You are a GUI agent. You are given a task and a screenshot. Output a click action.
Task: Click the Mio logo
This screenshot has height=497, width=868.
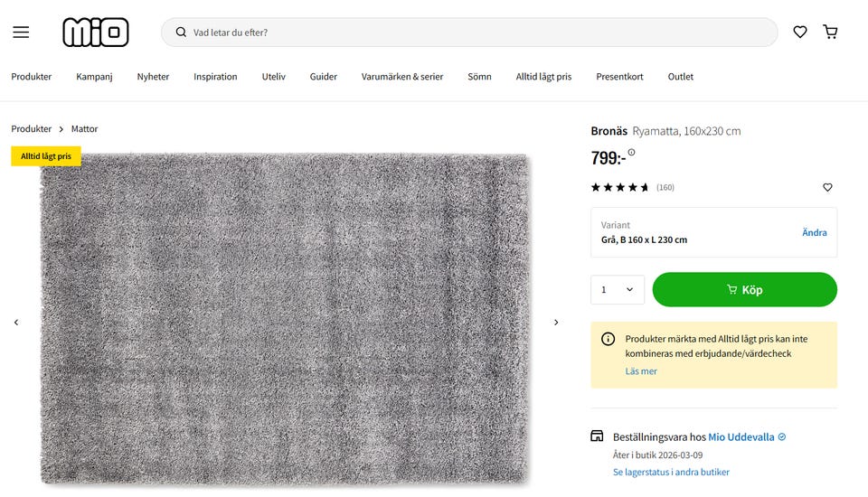click(95, 32)
